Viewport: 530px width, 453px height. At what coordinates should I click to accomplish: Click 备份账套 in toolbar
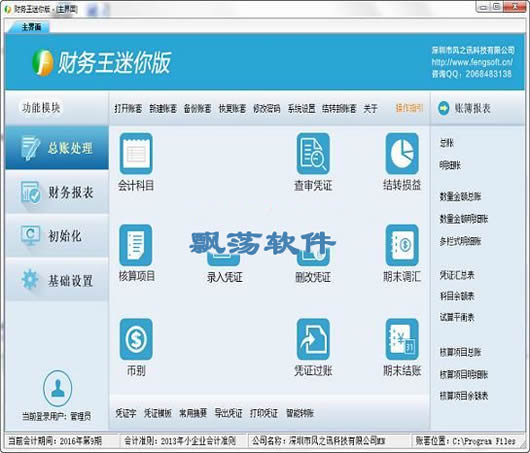point(197,109)
